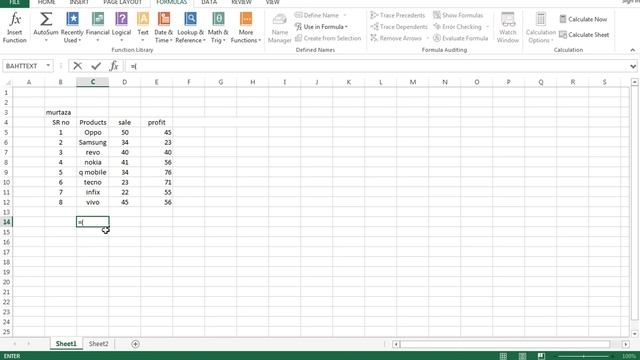Click Trace Precedents
Viewport: 640px width, 360px height.
[398, 15]
